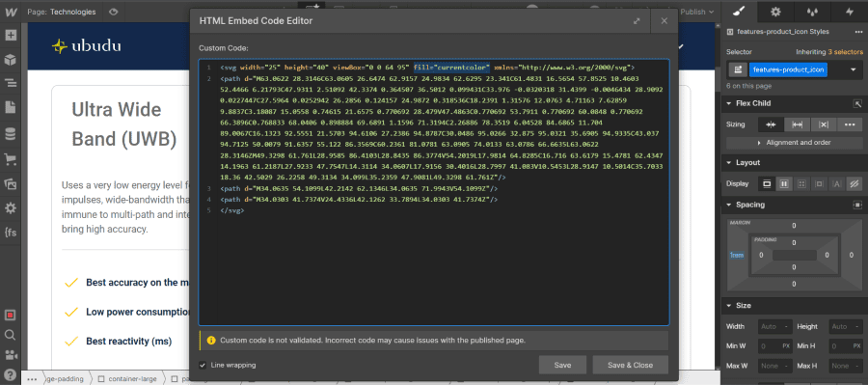Open the search magnifier in left sidebar
Viewport: 868px width, 385px height.
click(x=11, y=335)
